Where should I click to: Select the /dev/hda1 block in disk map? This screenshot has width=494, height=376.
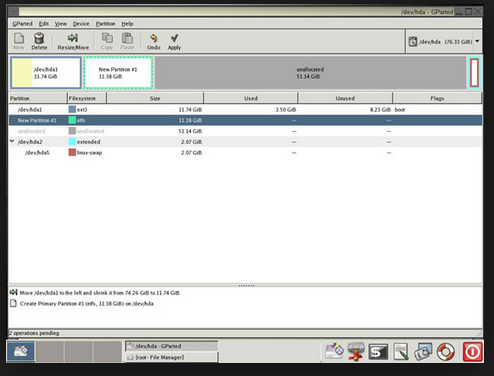click(x=46, y=73)
